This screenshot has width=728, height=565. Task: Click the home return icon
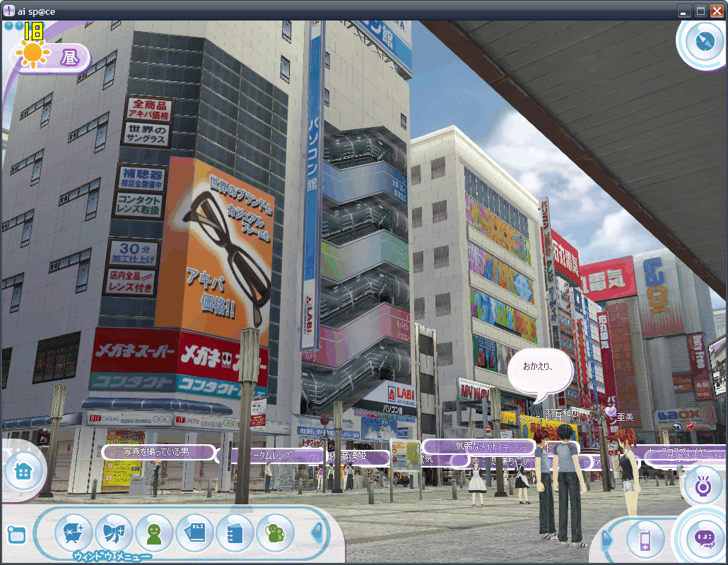tap(23, 471)
